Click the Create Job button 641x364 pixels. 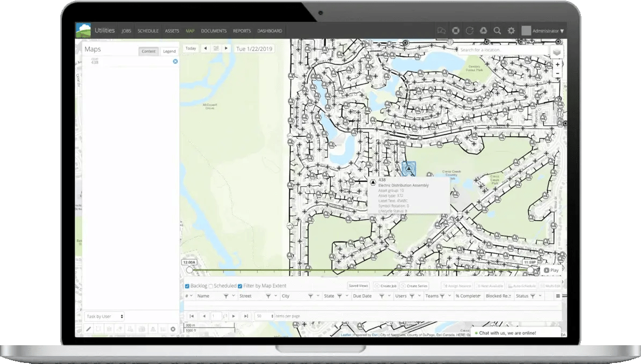pyautogui.click(x=386, y=286)
